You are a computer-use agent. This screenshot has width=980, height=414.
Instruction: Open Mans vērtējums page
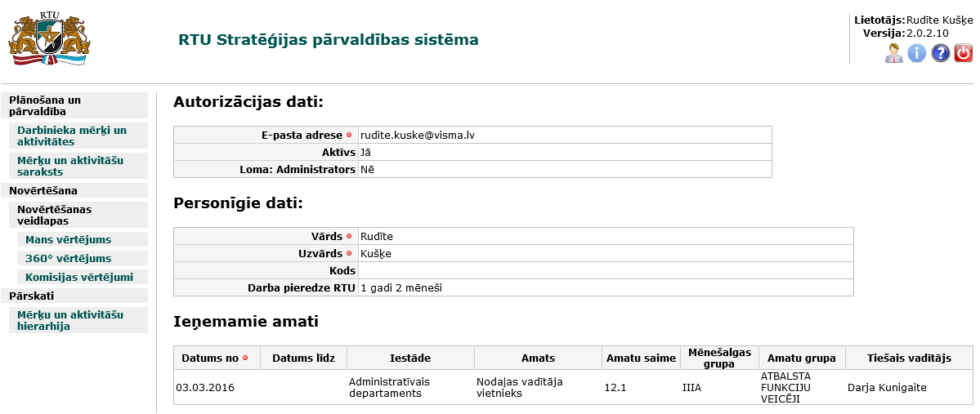point(83,240)
